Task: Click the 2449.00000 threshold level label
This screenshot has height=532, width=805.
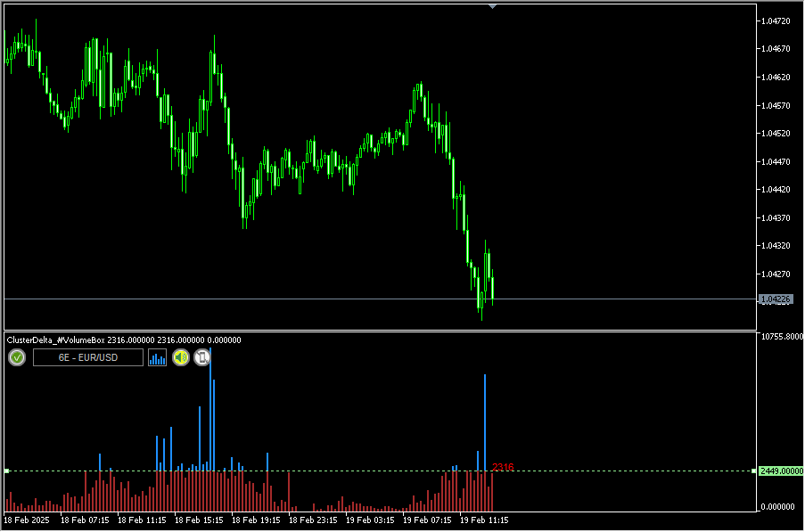Action: (x=781, y=471)
